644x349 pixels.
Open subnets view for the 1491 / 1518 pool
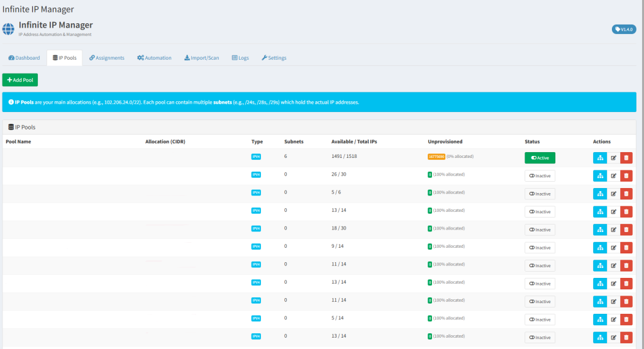pos(600,158)
